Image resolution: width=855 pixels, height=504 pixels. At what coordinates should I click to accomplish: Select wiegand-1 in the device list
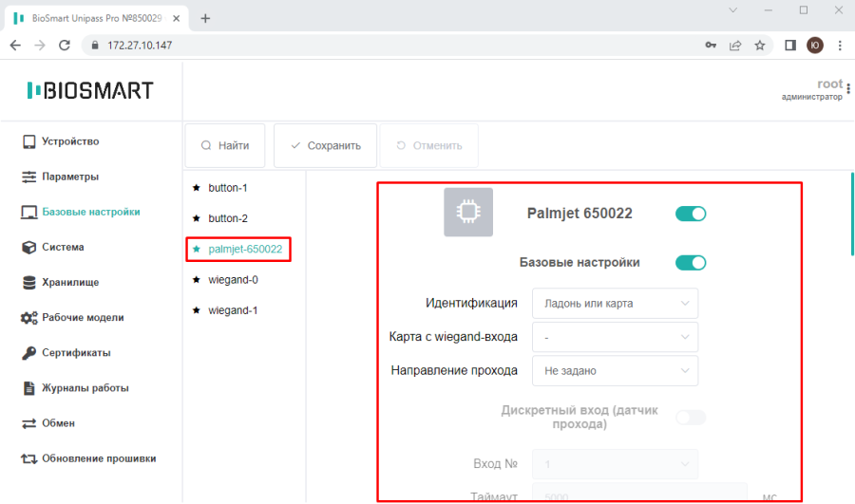tap(233, 310)
